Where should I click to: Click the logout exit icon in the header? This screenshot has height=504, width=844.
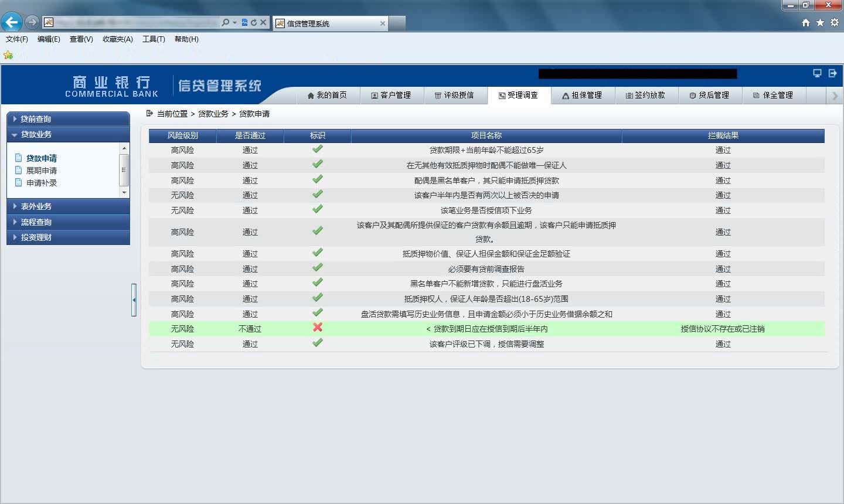pos(832,73)
